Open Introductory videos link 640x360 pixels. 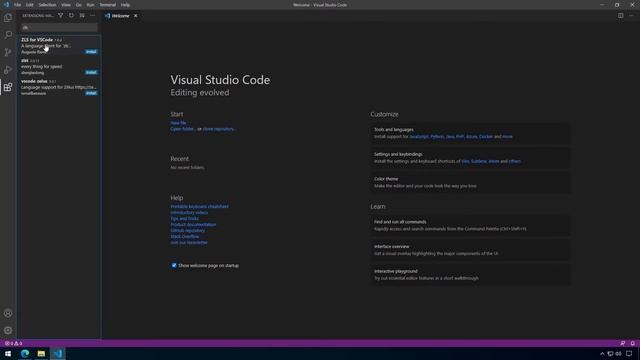[189, 213]
